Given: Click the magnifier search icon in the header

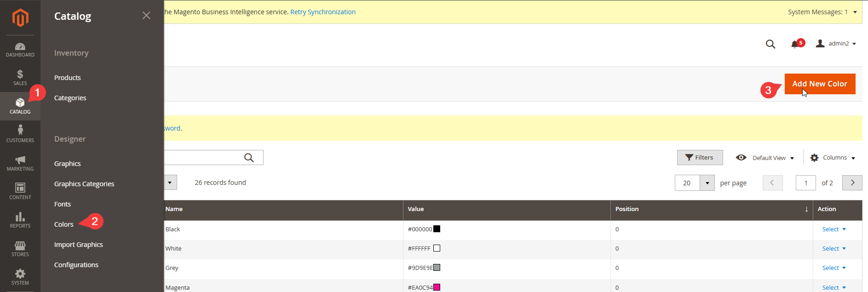Looking at the screenshot, I should tap(770, 44).
